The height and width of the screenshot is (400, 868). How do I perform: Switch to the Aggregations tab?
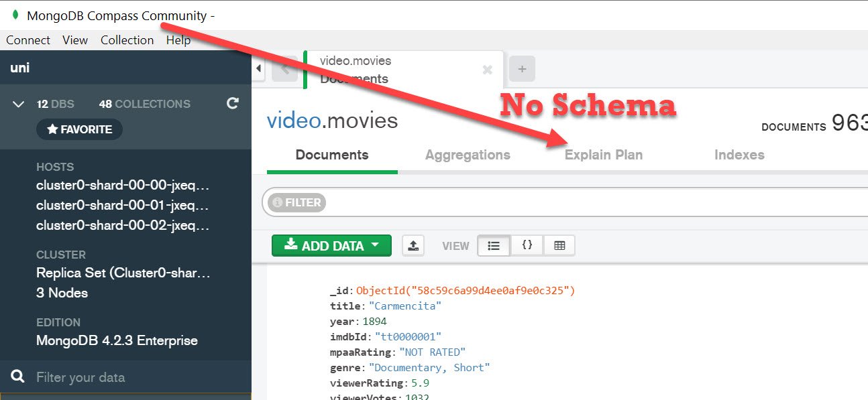pos(468,155)
